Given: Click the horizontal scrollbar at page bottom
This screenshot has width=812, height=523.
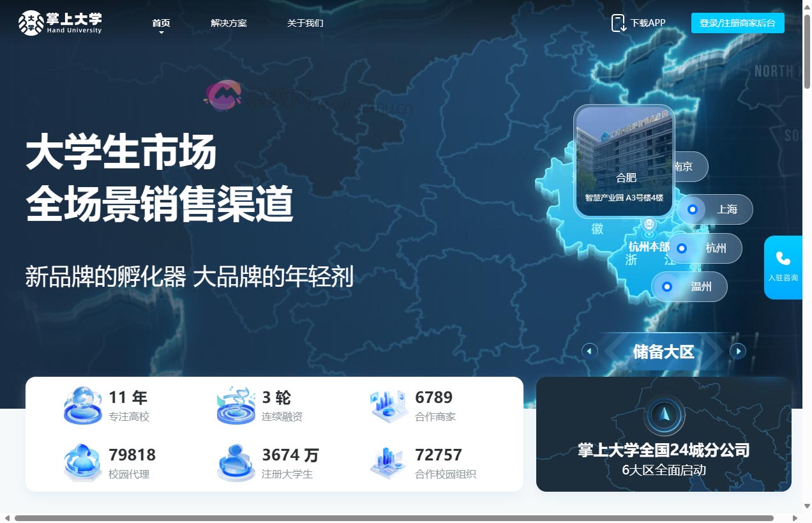Looking at the screenshot, I should [393, 518].
